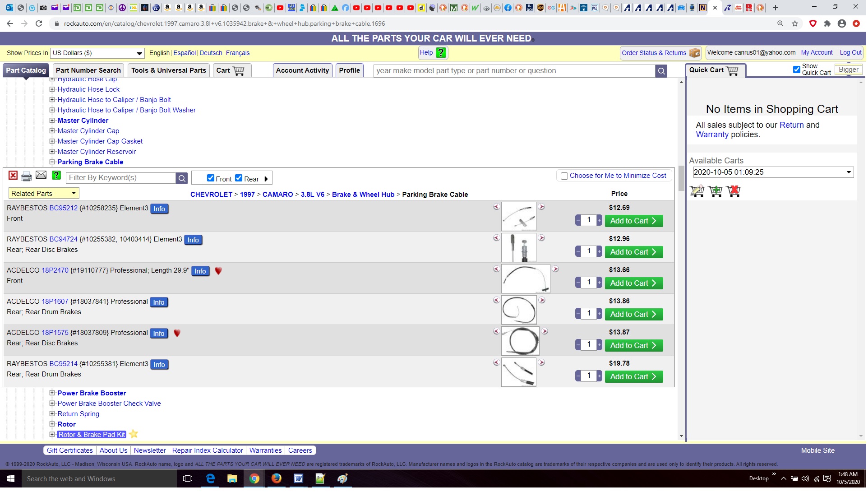Increase quantity for RAYBESTOS BC95212

pos(600,221)
